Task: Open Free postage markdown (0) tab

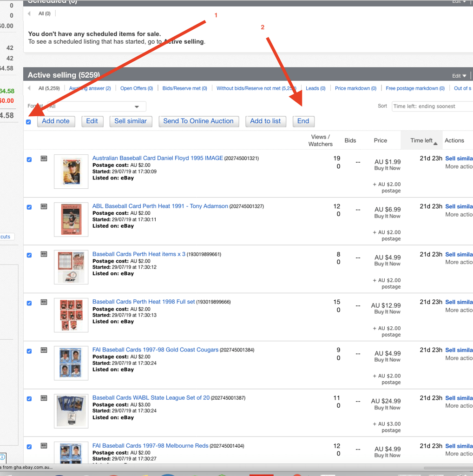Action: click(x=415, y=88)
